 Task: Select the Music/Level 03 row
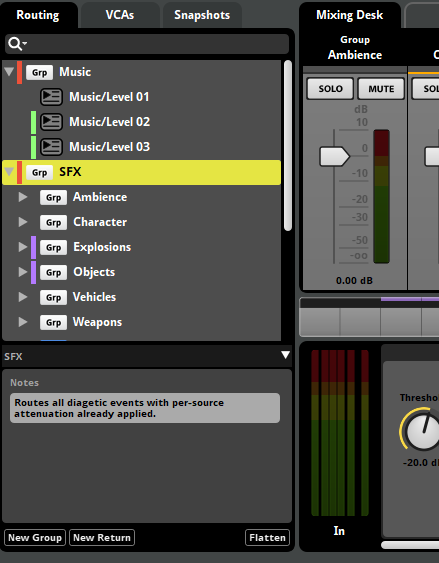(x=141, y=147)
